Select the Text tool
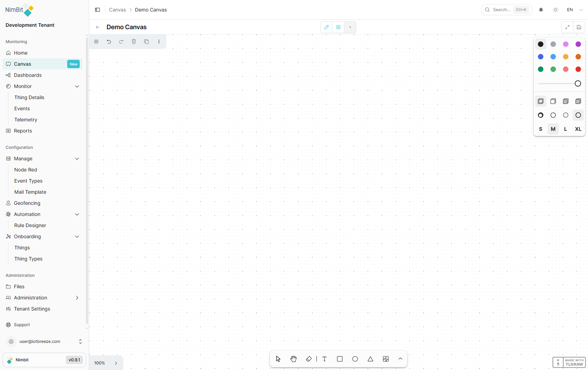588x370 pixels. (x=324, y=359)
